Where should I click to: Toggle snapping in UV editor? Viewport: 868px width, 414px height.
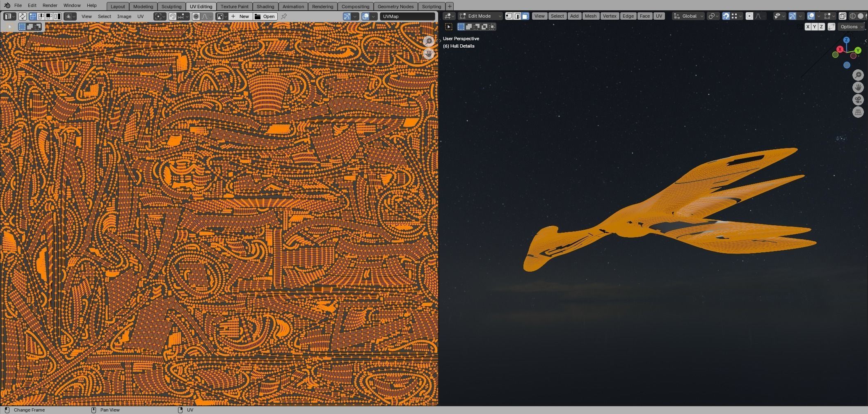pyautogui.click(x=173, y=16)
